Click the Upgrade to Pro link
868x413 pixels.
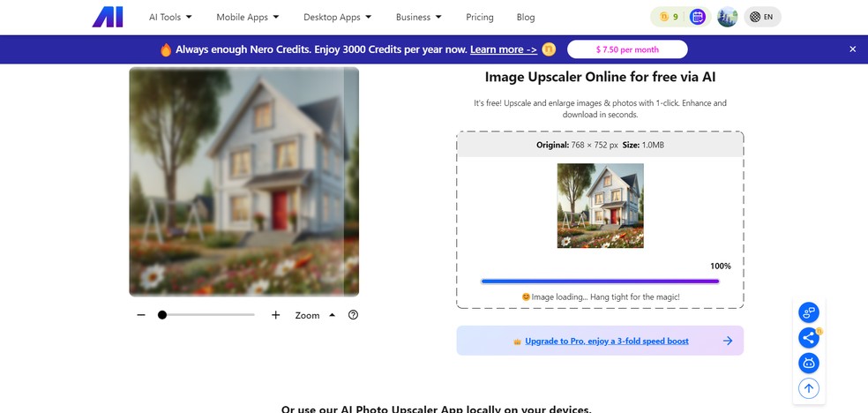pos(607,341)
